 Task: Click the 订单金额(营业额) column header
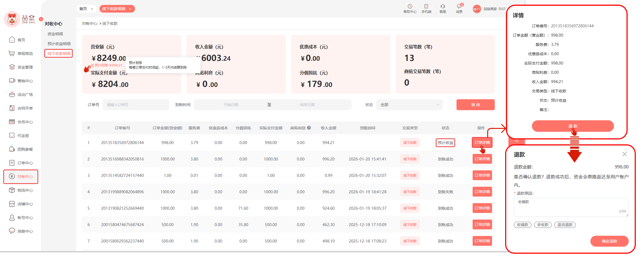(167, 128)
